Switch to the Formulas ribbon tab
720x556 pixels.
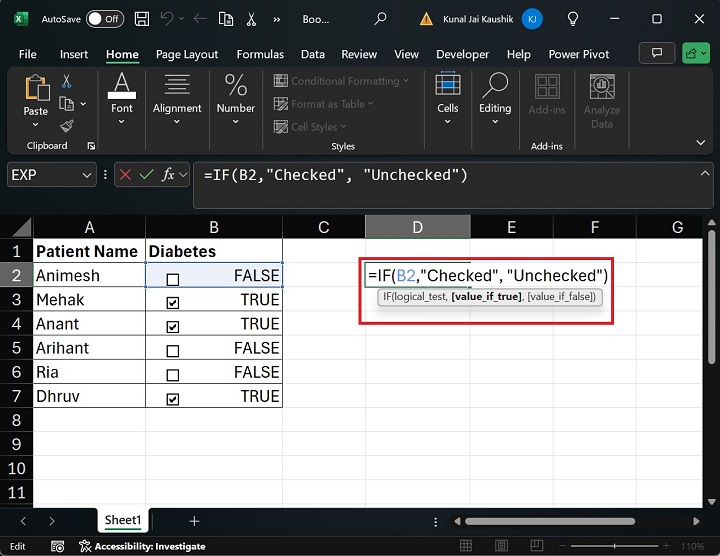pos(262,54)
